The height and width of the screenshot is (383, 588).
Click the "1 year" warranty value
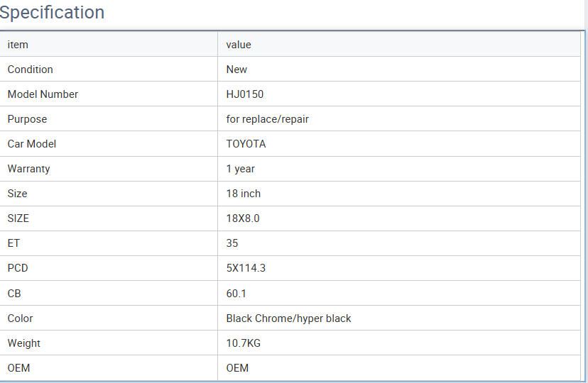tap(240, 169)
